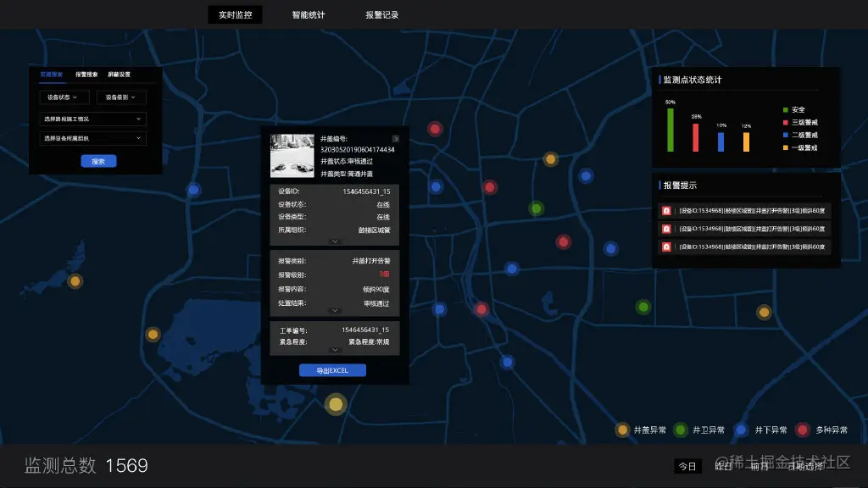868x488 pixels.
Task: Click the red 3级 alarm level value
Action: pos(384,274)
